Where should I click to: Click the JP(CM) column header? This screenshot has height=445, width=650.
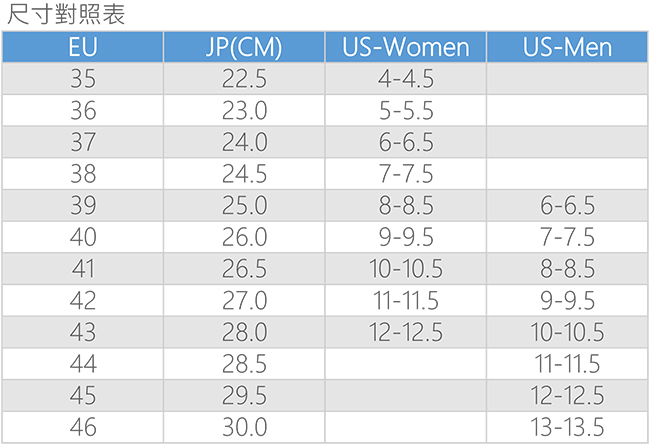point(244,47)
